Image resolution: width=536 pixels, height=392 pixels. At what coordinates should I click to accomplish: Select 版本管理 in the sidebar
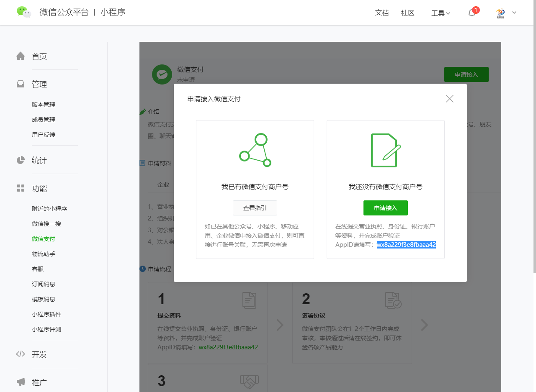(x=44, y=105)
